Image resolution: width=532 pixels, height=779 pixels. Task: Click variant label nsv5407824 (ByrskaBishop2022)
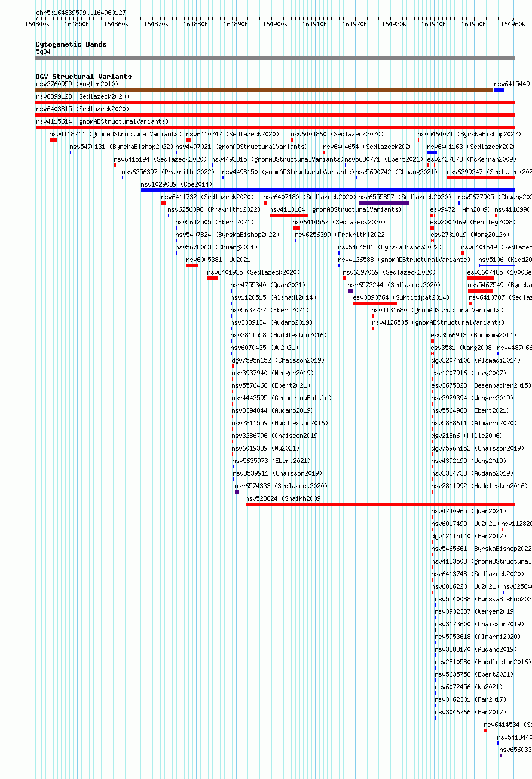pyautogui.click(x=227, y=235)
